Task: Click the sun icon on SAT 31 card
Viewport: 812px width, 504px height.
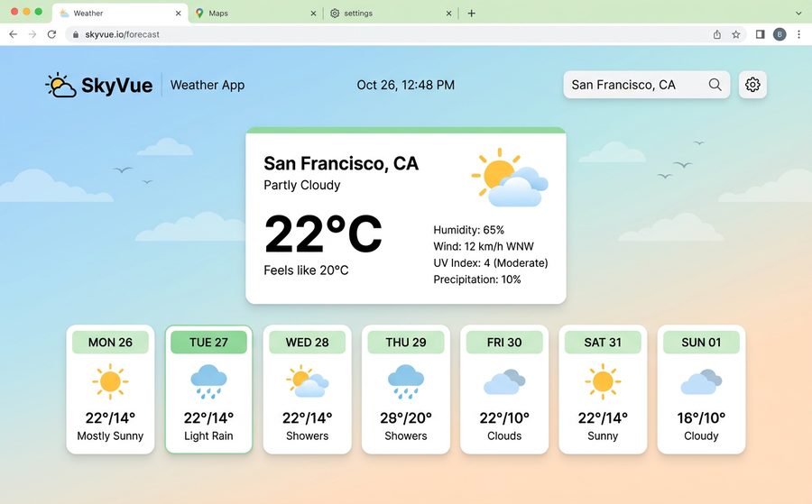Action: click(x=603, y=381)
